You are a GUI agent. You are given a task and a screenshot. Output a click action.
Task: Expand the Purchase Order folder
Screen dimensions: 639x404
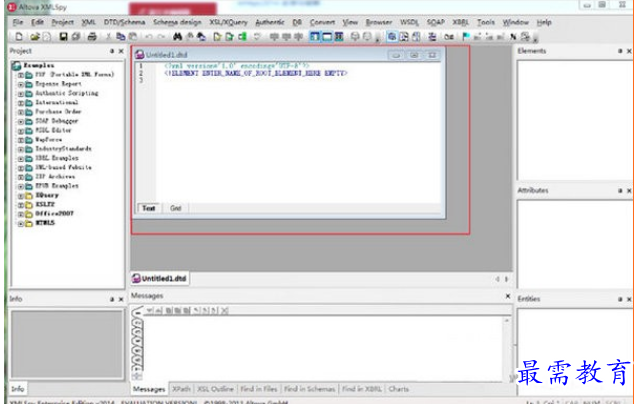click(x=20, y=112)
